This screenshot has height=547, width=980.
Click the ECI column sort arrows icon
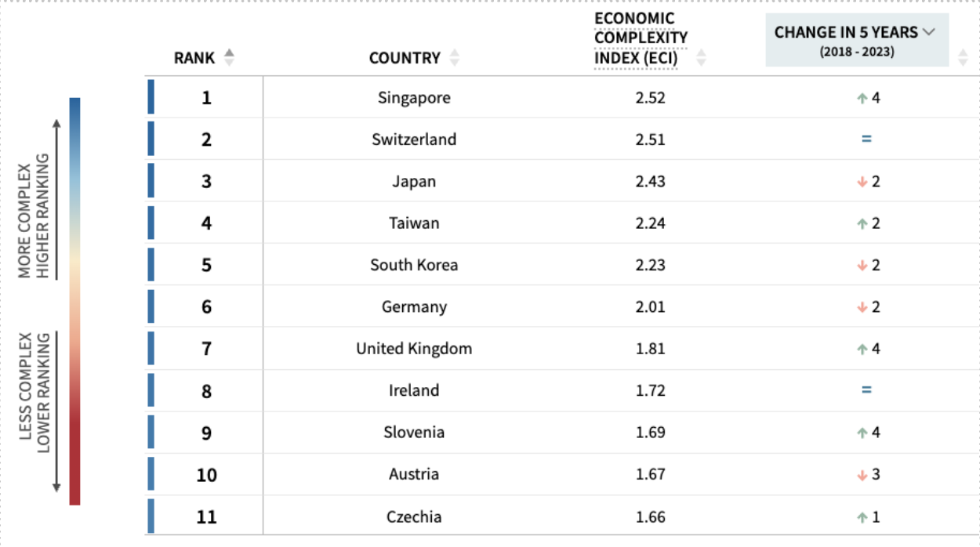coord(702,58)
